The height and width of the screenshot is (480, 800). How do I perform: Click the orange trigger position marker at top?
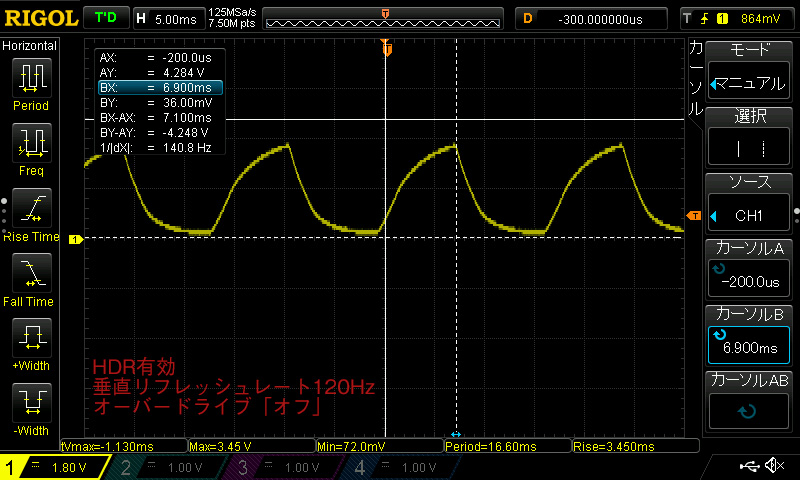point(387,48)
